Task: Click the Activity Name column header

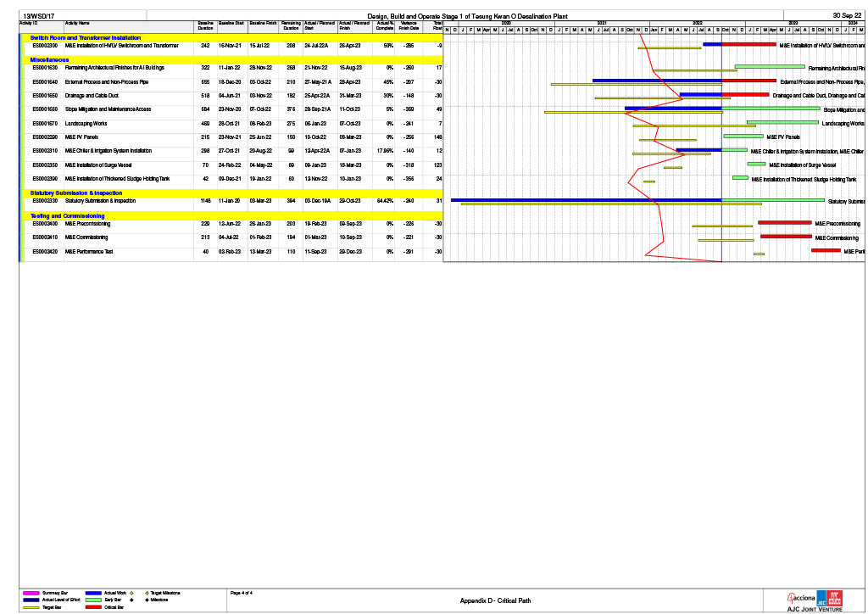Action: pyautogui.click(x=77, y=23)
